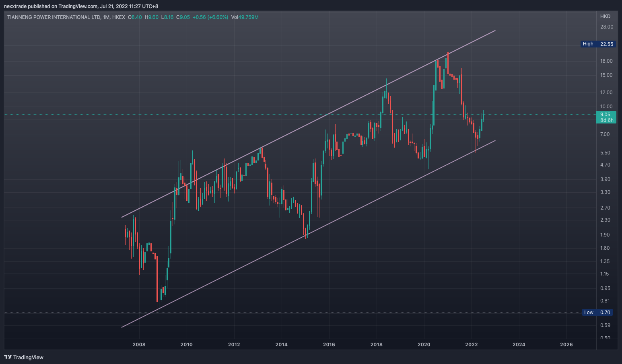Viewport: 622px width, 364px height.
Task: Click the 2008 label on time axis
Action: coord(139,345)
